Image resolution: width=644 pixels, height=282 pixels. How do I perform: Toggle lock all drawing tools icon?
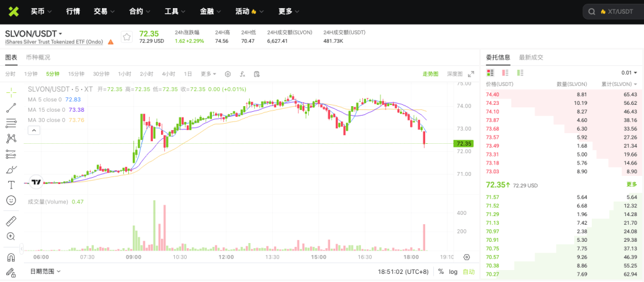[11, 272]
